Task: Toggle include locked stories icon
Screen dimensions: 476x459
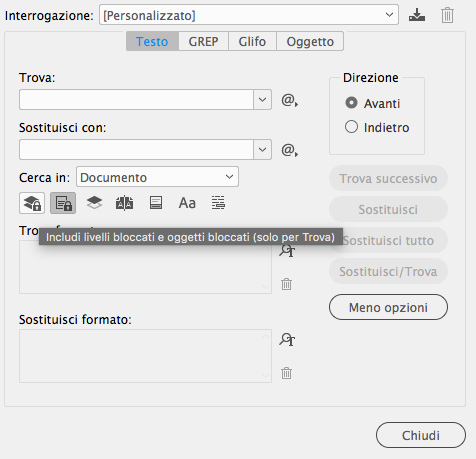Action: click(x=63, y=203)
